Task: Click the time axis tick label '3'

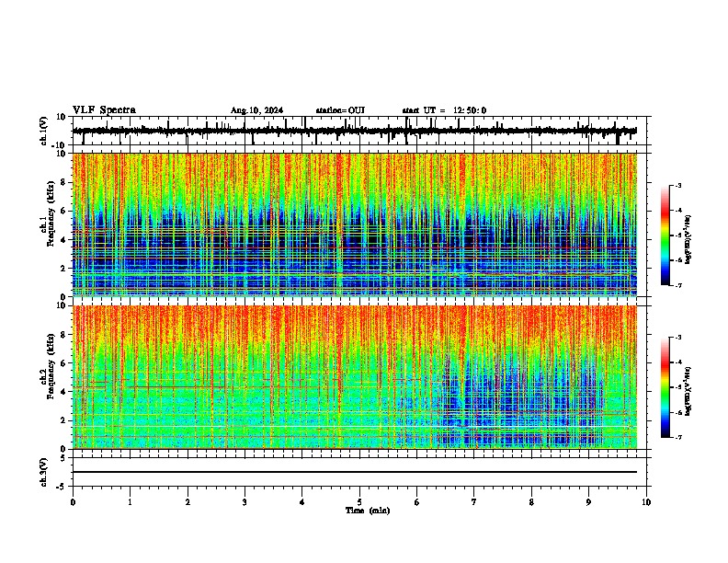Action: tap(245, 501)
